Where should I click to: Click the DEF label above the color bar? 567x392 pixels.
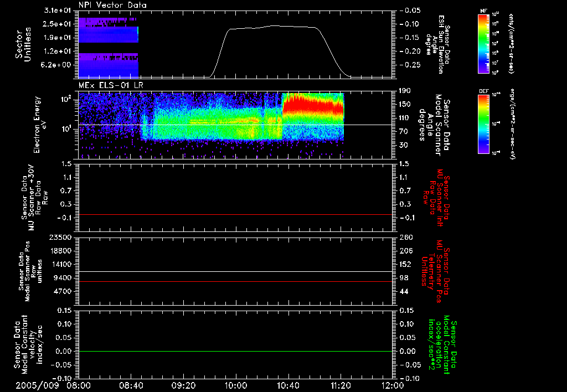[x=484, y=91]
